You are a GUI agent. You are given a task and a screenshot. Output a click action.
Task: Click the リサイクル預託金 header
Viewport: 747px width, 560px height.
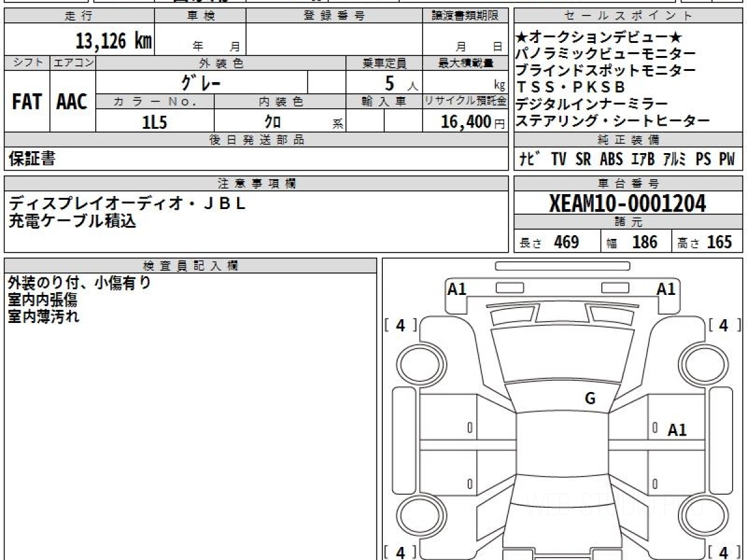coord(465,101)
